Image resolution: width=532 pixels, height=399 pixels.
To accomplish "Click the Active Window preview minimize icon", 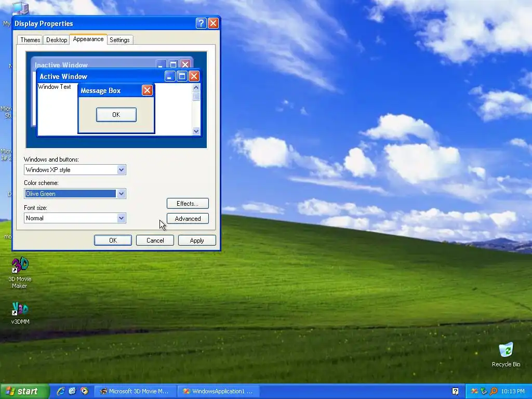I will 170,76.
